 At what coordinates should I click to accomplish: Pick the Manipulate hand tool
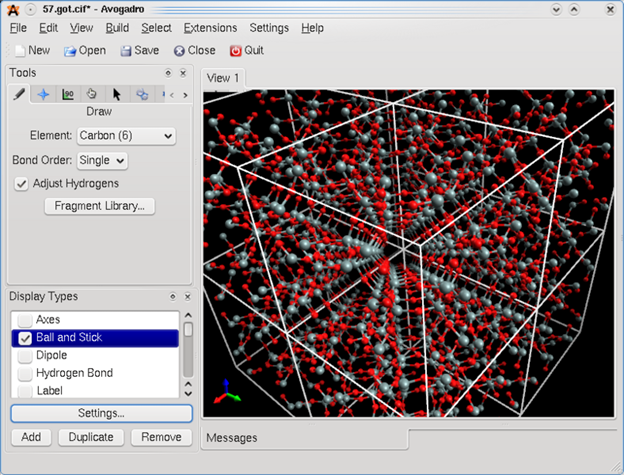point(92,94)
